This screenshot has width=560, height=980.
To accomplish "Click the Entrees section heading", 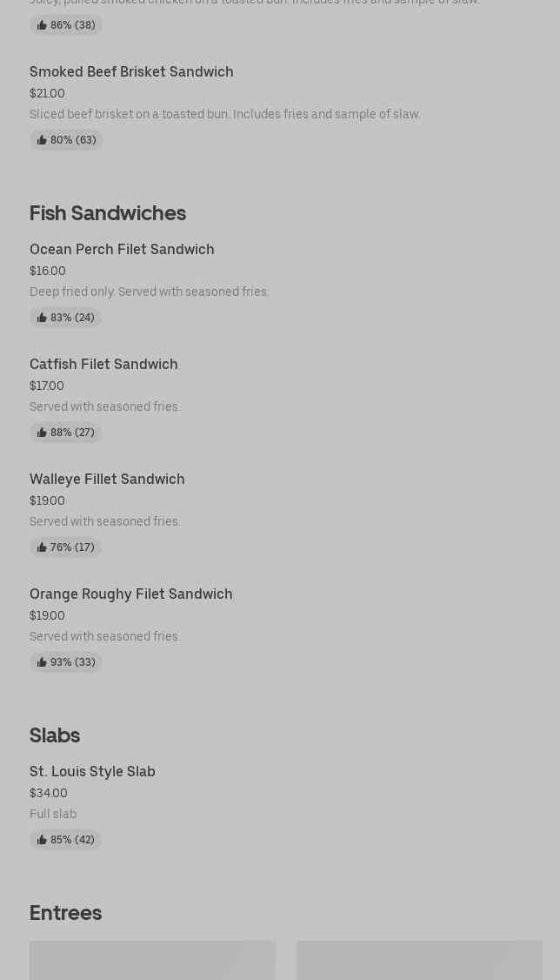I will point(65,913).
